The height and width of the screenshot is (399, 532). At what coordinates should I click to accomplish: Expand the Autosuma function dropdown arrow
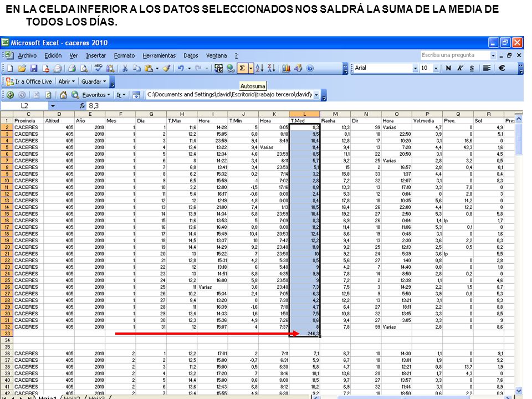pos(250,69)
